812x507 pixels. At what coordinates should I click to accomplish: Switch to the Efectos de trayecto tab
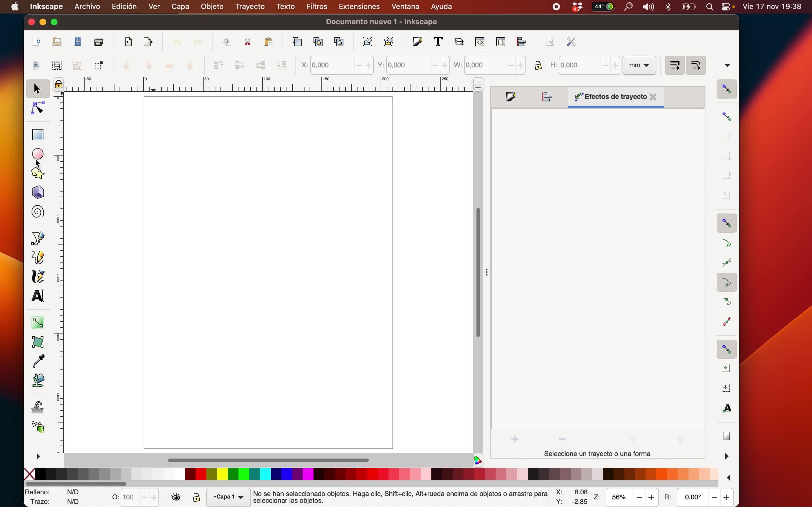(x=615, y=97)
